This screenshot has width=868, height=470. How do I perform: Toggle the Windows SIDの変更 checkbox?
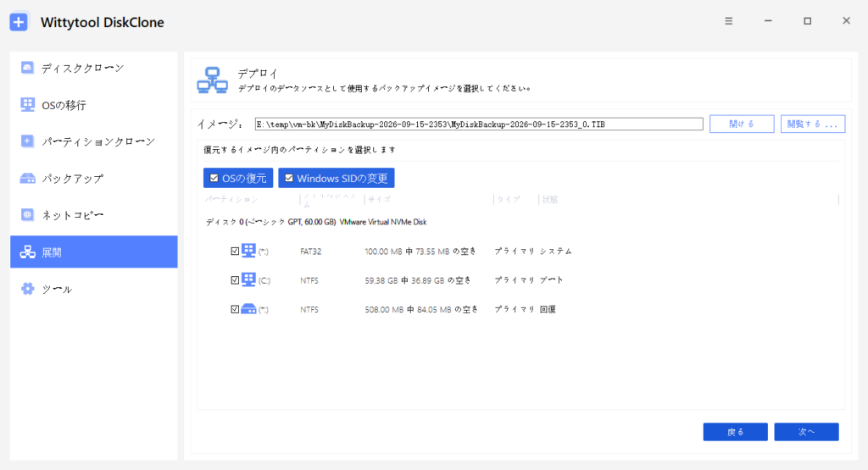click(x=289, y=178)
